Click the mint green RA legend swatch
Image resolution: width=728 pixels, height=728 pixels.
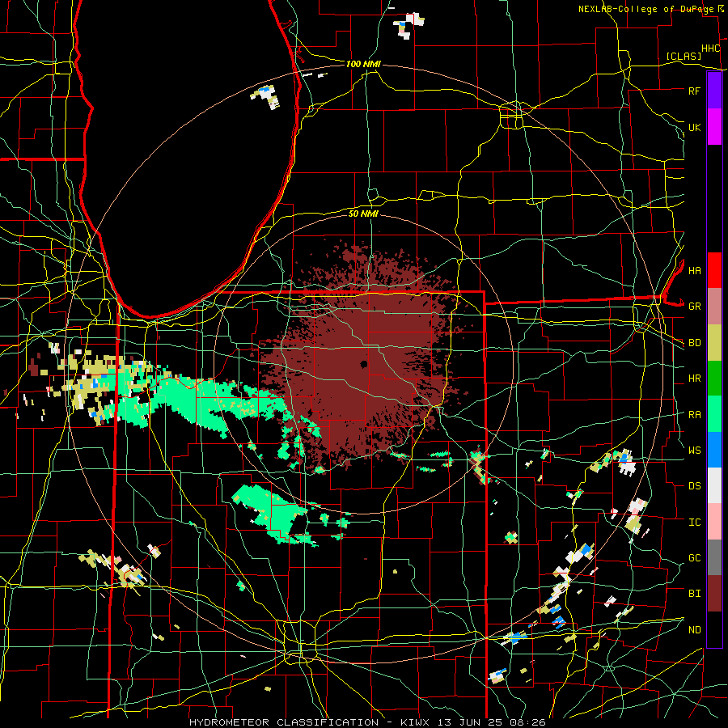tap(714, 414)
